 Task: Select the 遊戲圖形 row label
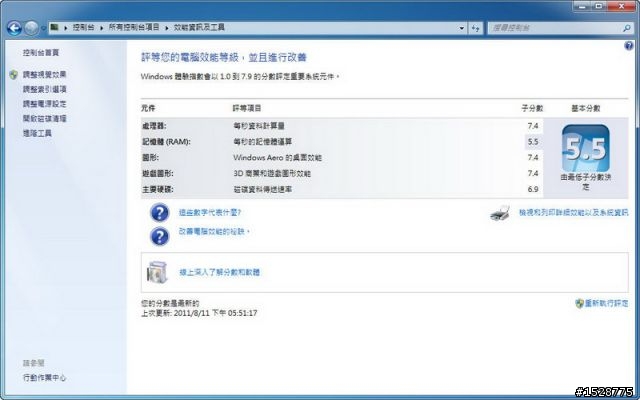[158, 173]
